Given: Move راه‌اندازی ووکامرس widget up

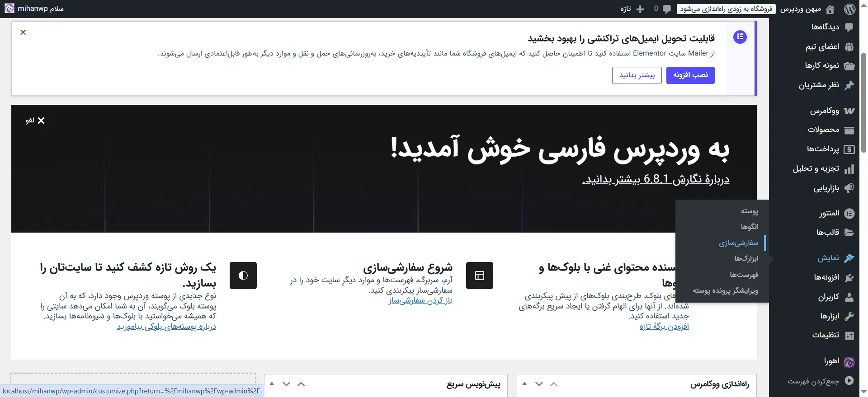Looking at the screenshot, I should pos(554,384).
